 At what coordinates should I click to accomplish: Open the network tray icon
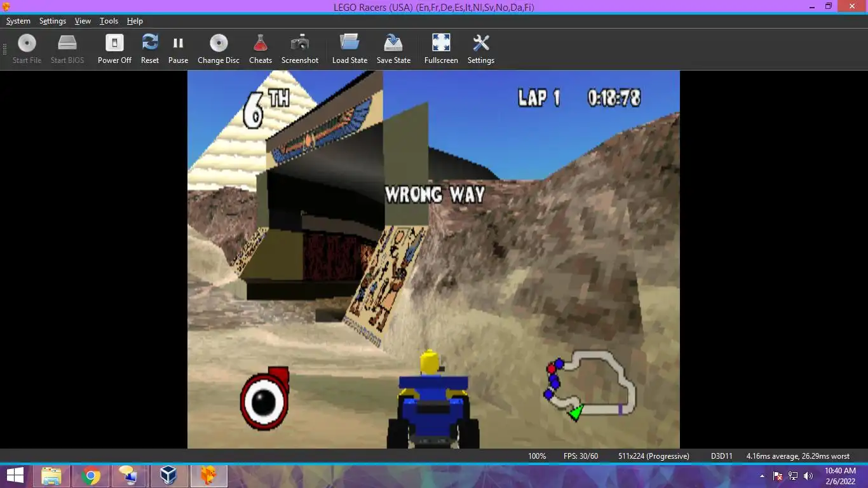(793, 476)
